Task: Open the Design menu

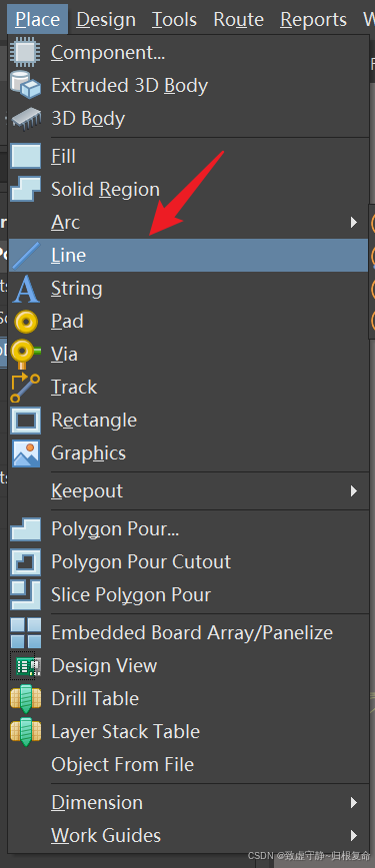Action: click(x=106, y=19)
